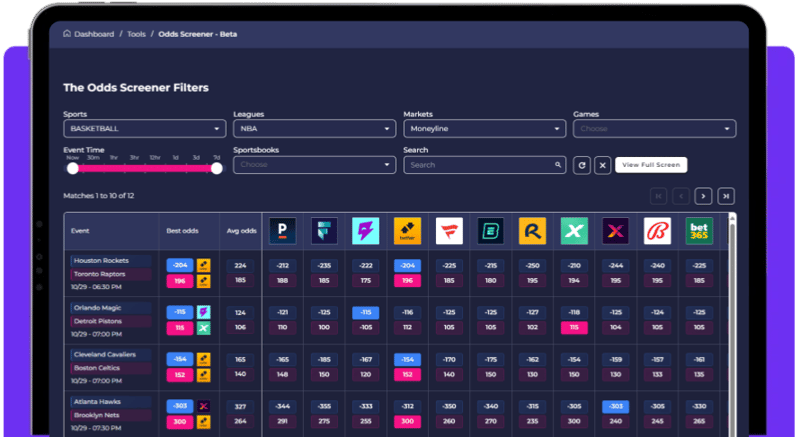The height and width of the screenshot is (437, 800).
Task: Click the green X sportsbook logo
Action: 574,231
